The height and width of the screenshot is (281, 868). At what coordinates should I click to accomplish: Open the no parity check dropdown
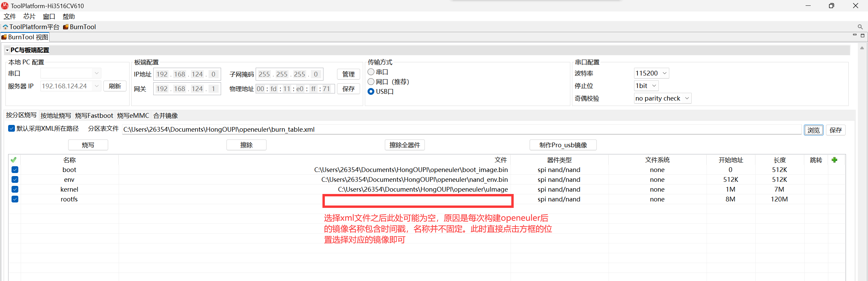pyautogui.click(x=662, y=98)
